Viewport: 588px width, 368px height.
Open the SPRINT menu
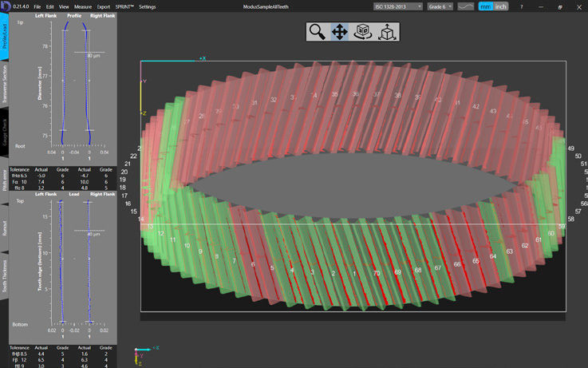124,6
